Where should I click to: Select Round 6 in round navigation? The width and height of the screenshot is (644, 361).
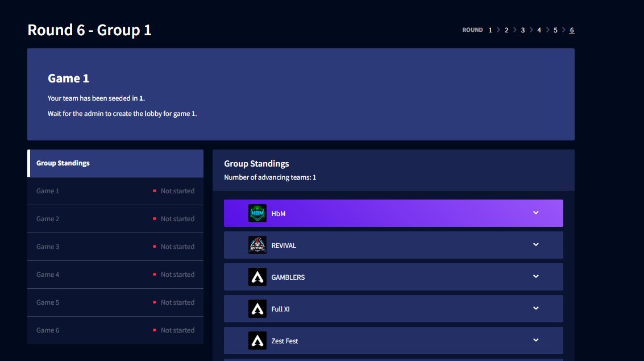572,30
